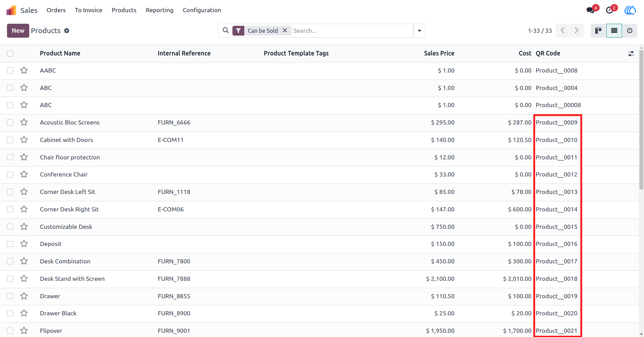This screenshot has height=337, width=644.
Task: Open the Configuration menu
Action: 202,10
